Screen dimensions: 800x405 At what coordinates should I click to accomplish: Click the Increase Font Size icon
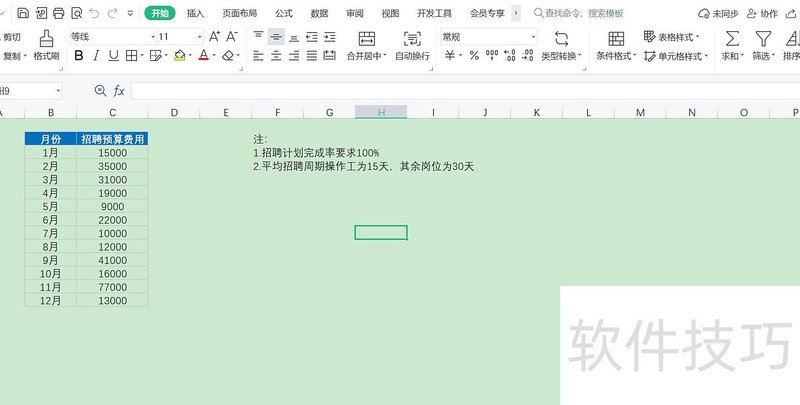point(215,36)
